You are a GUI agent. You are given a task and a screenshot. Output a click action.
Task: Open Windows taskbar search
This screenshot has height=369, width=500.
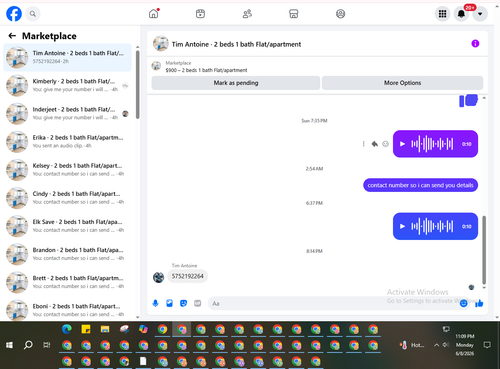(x=28, y=345)
